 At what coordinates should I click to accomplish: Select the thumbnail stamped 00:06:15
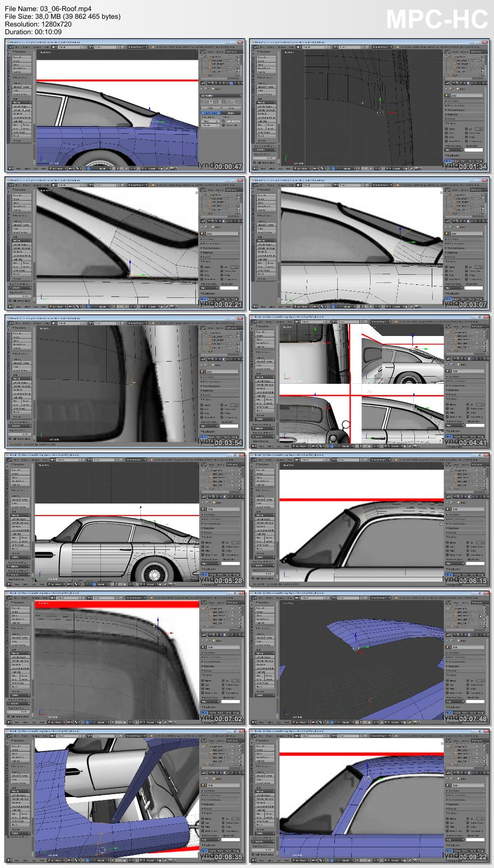[x=370, y=519]
